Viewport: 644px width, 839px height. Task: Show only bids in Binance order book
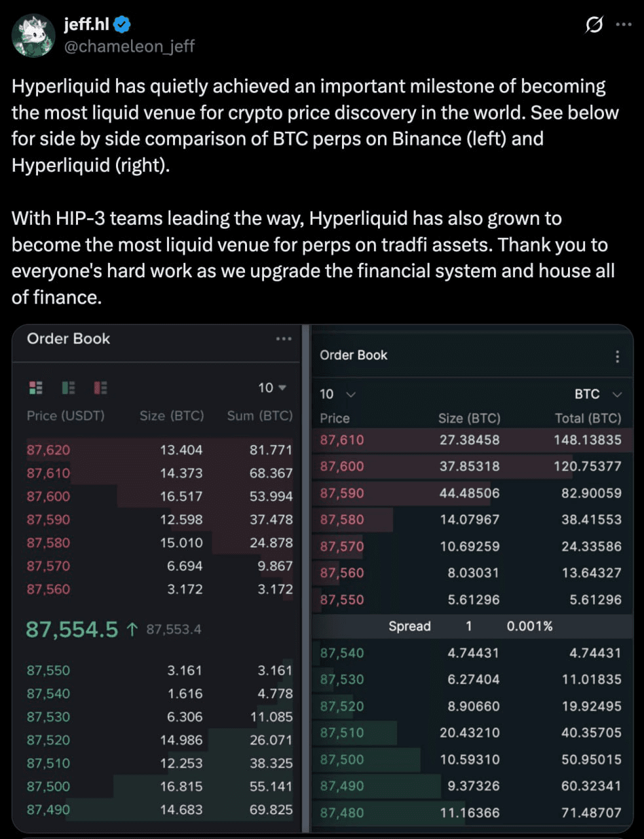pyautogui.click(x=68, y=388)
